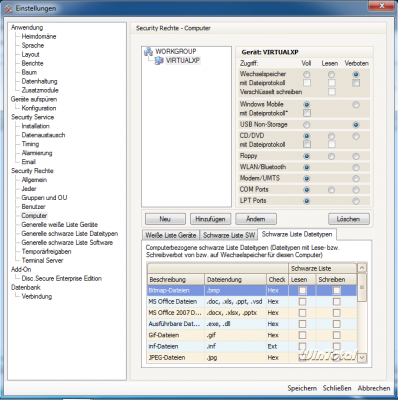Set Wechselspeicher access to Verboten
This screenshot has width=398, height=400.
(356, 74)
